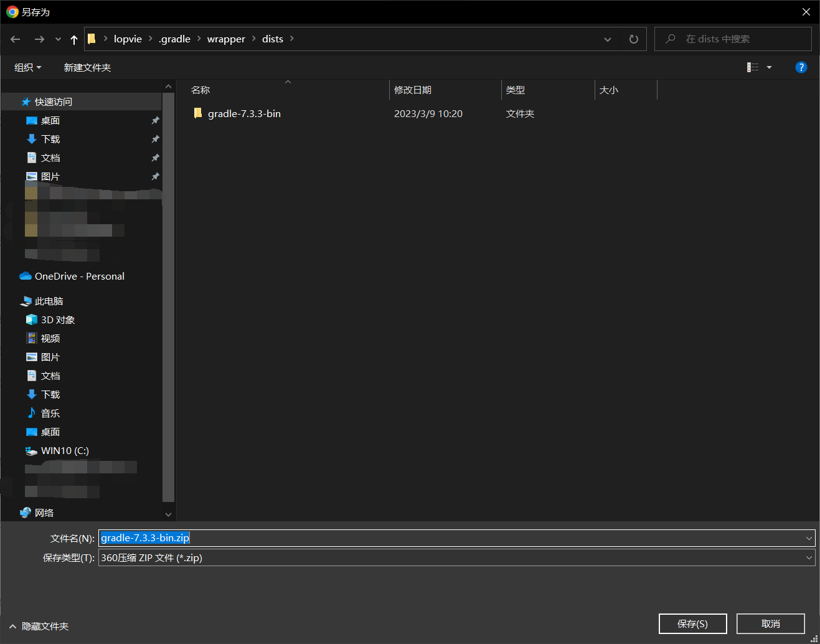Navigate to .gradle in the breadcrumb bar

coord(174,39)
